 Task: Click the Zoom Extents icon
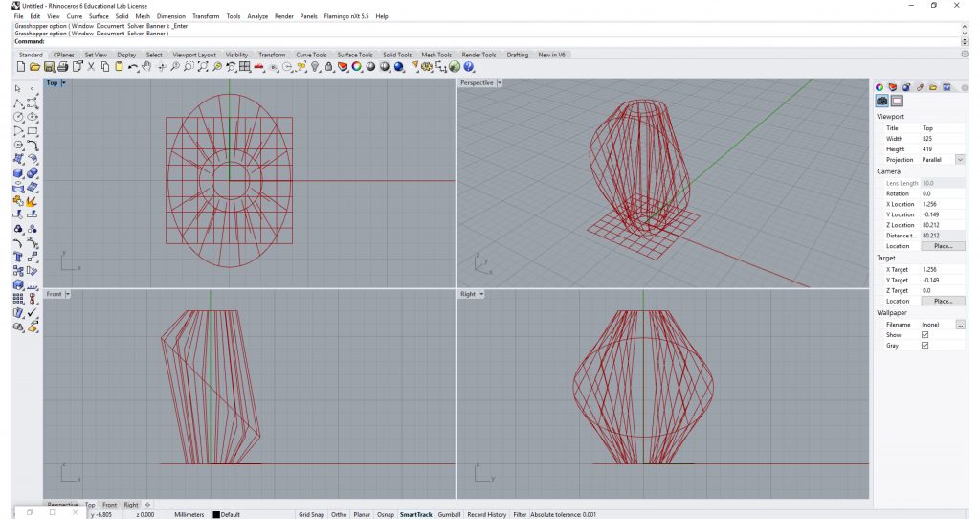tap(203, 67)
